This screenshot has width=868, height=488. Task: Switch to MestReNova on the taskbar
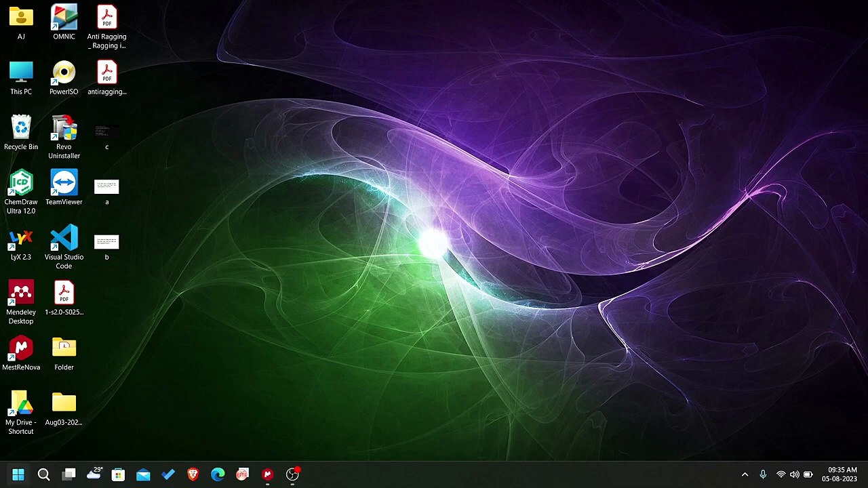click(x=267, y=474)
